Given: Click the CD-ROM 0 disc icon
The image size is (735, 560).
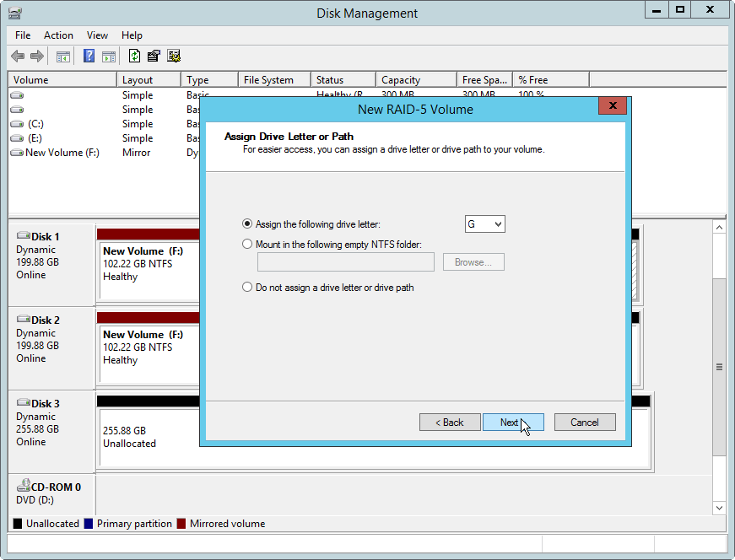Looking at the screenshot, I should pyautogui.click(x=24, y=485).
